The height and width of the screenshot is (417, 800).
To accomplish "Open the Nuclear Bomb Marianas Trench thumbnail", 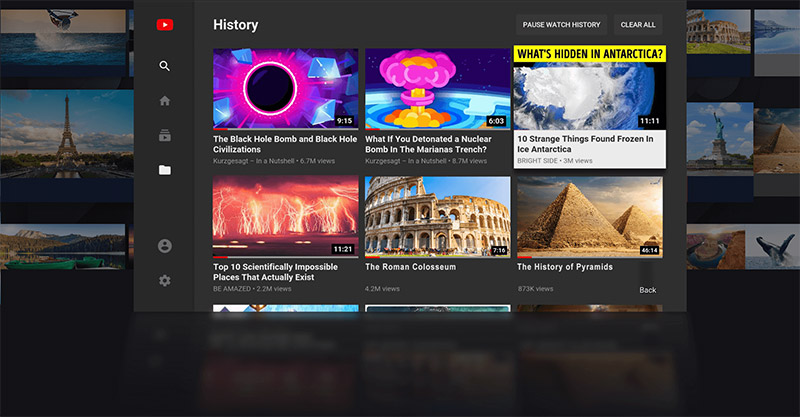I will tap(437, 88).
